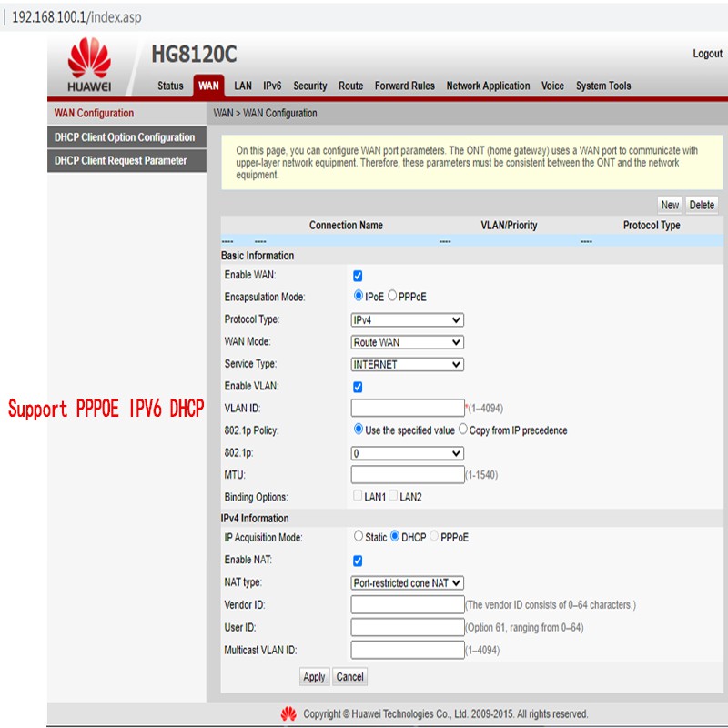
Task: Switch to the IPv6 tab
Action: pos(272,86)
